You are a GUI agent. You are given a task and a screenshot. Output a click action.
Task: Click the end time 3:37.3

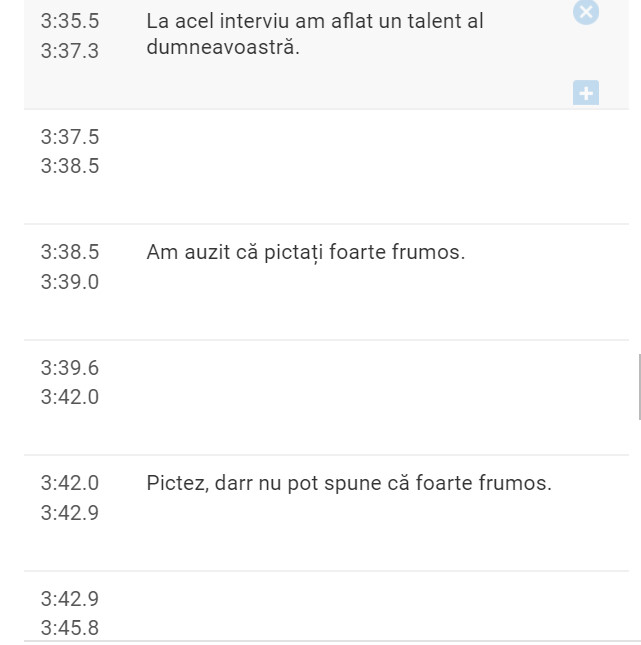(x=70, y=51)
